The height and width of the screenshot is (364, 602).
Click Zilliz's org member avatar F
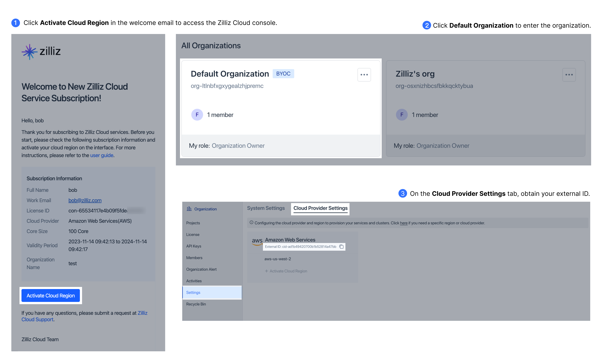tap(402, 115)
